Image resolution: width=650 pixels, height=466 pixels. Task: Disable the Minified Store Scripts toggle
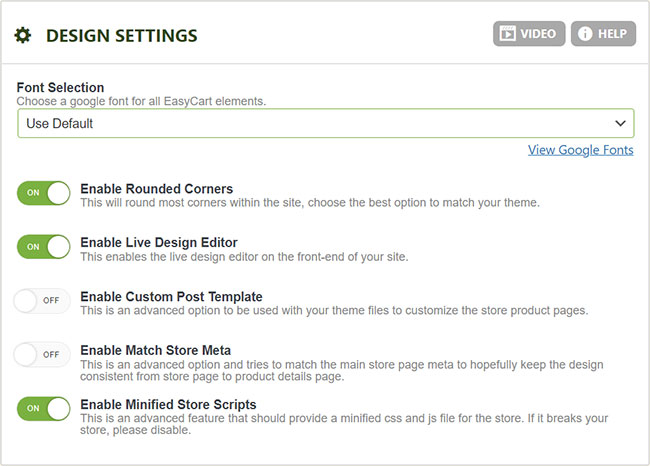[44, 408]
